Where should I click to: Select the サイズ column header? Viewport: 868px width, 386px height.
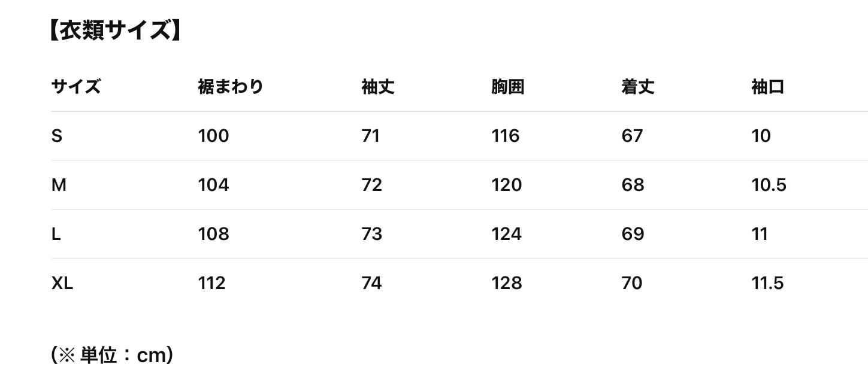[x=75, y=87]
